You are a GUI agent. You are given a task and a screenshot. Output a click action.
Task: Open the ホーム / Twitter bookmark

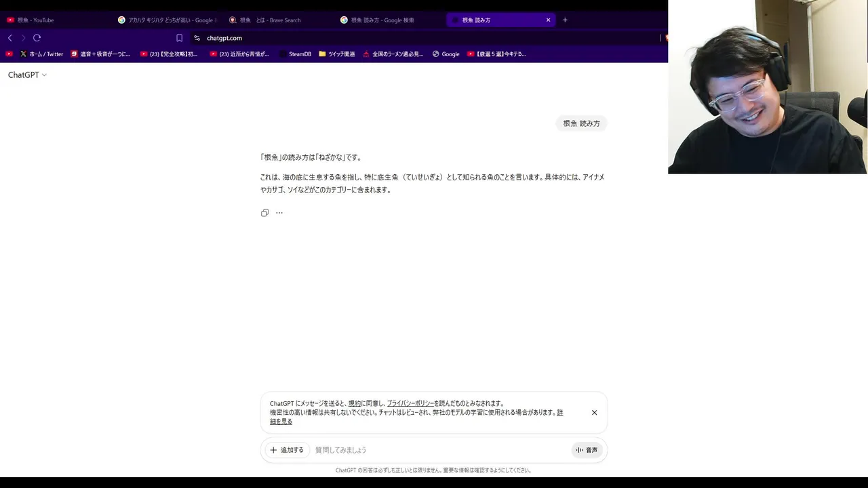point(41,54)
